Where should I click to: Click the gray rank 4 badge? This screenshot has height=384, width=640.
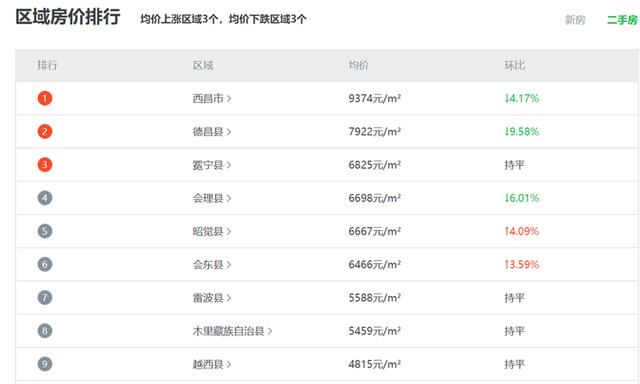coord(45,198)
